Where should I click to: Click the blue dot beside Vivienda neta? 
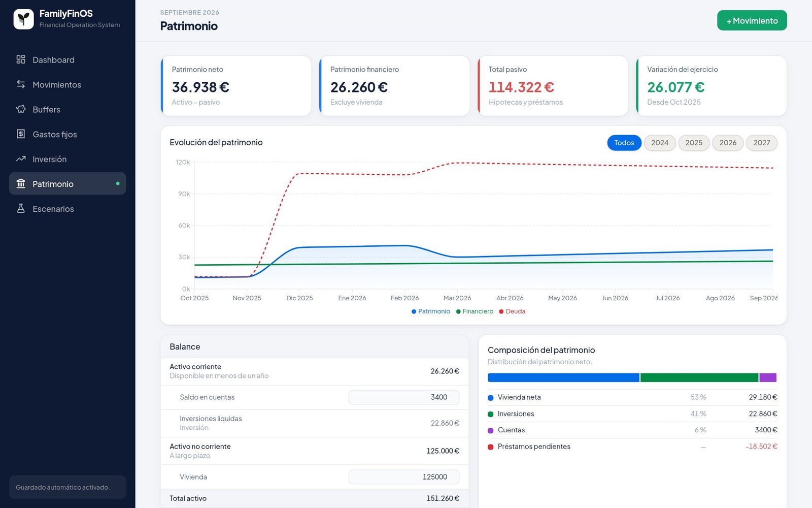491,398
